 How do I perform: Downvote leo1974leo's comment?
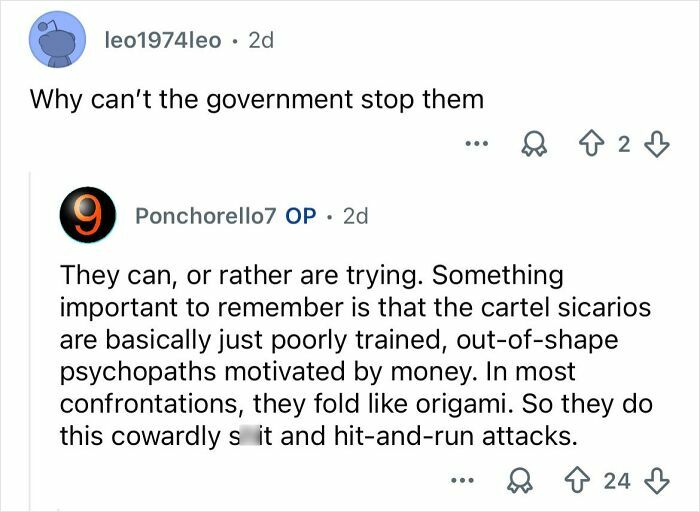(654, 144)
